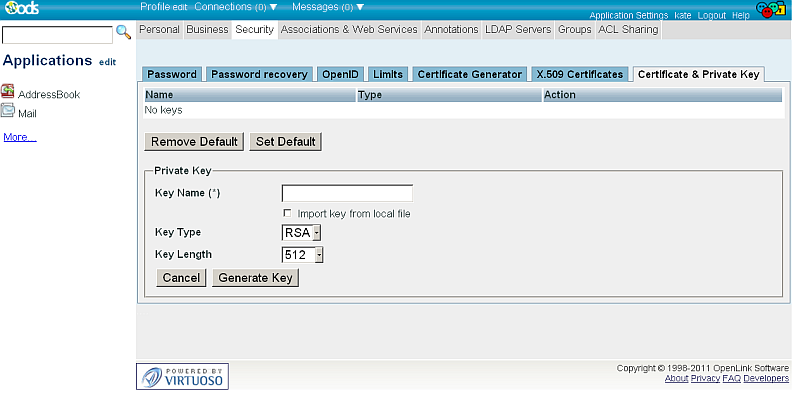
Task: Click the Generate Key button
Action: click(x=256, y=278)
